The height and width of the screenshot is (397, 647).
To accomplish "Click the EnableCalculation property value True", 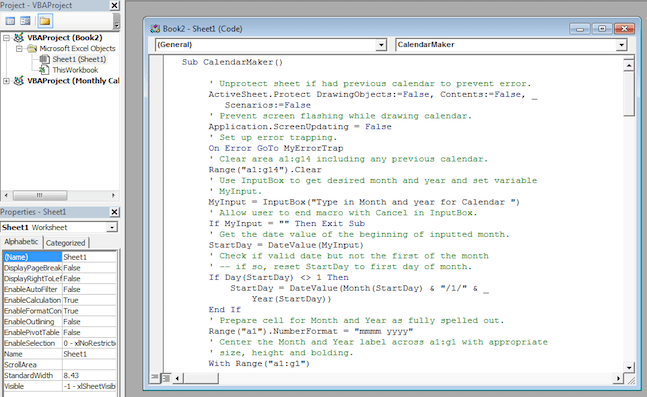I will (89, 300).
